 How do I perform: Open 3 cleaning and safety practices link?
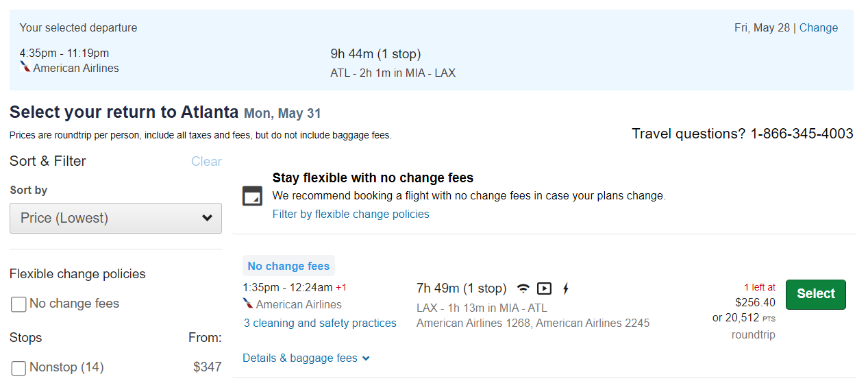320,323
